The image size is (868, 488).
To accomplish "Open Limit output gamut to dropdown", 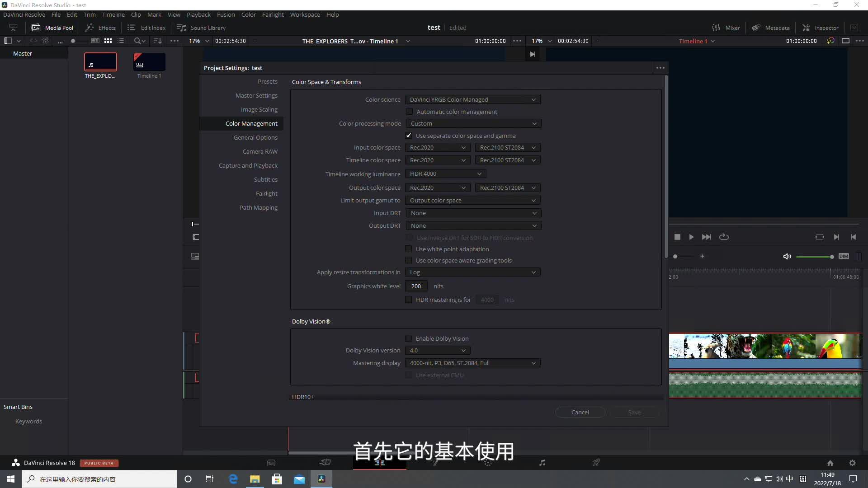I will click(473, 200).
